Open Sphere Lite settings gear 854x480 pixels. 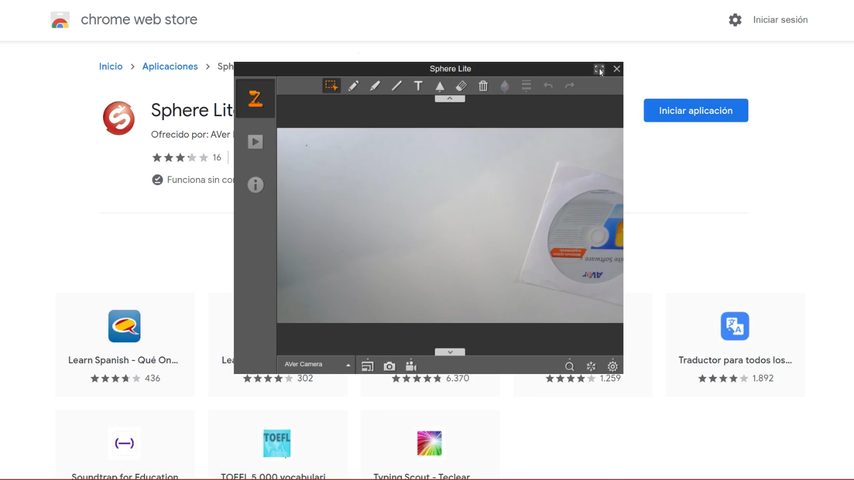click(613, 366)
